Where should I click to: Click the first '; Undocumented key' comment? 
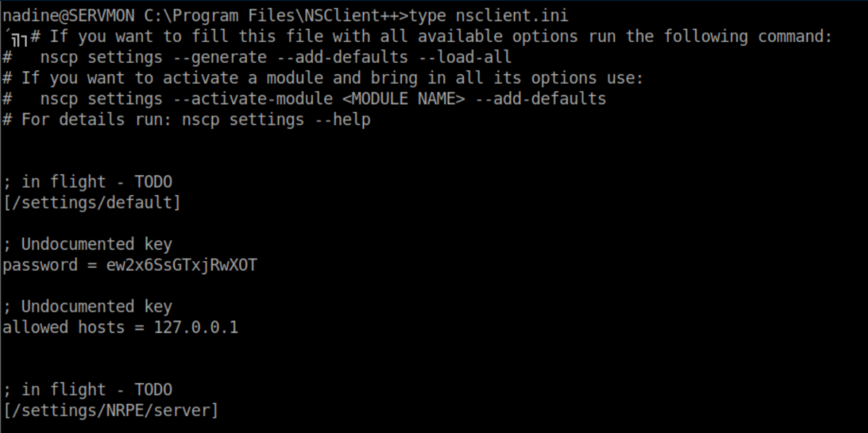87,244
